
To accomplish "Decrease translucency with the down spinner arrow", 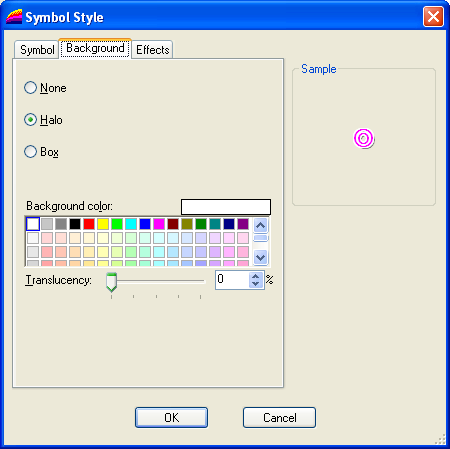I will click(256, 284).
